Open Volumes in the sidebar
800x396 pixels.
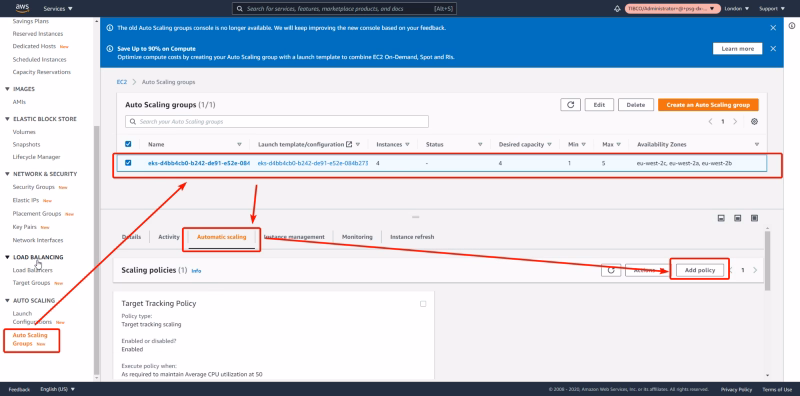[x=24, y=132]
